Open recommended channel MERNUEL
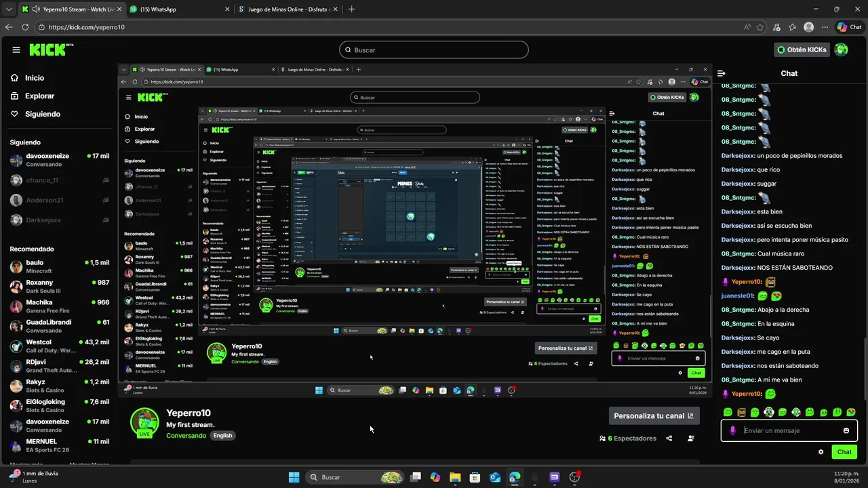The image size is (868, 488). pyautogui.click(x=59, y=445)
